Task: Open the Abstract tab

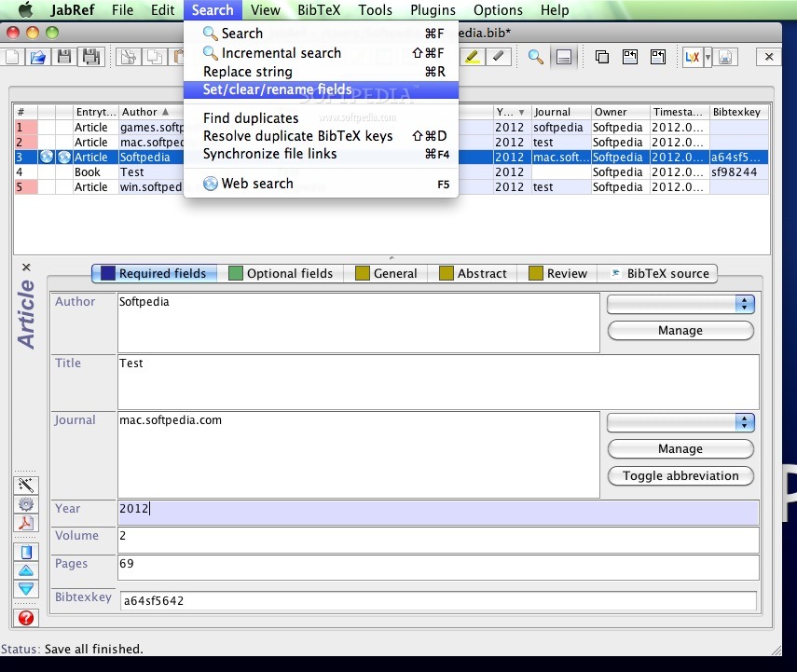Action: (x=473, y=273)
